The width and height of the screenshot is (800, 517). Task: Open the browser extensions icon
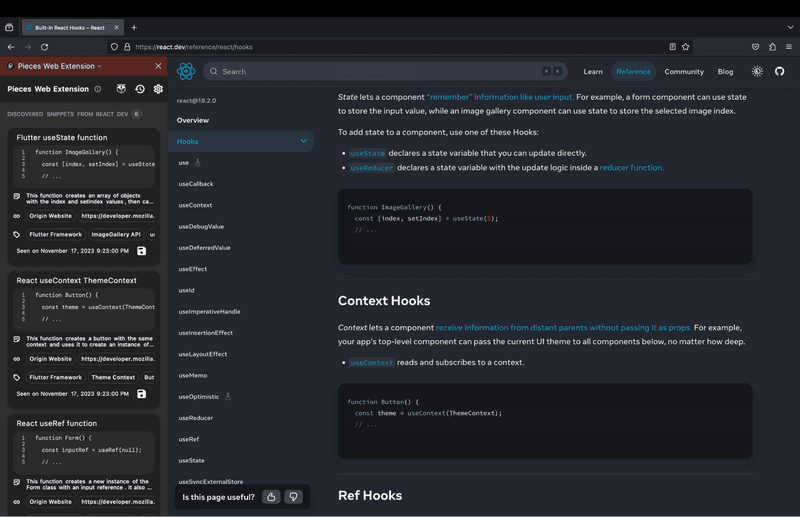pyautogui.click(x=772, y=46)
